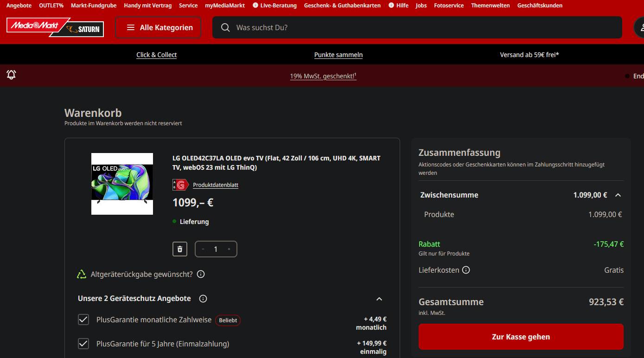Open Jobs menu item
The image size is (644, 358).
(x=421, y=6)
